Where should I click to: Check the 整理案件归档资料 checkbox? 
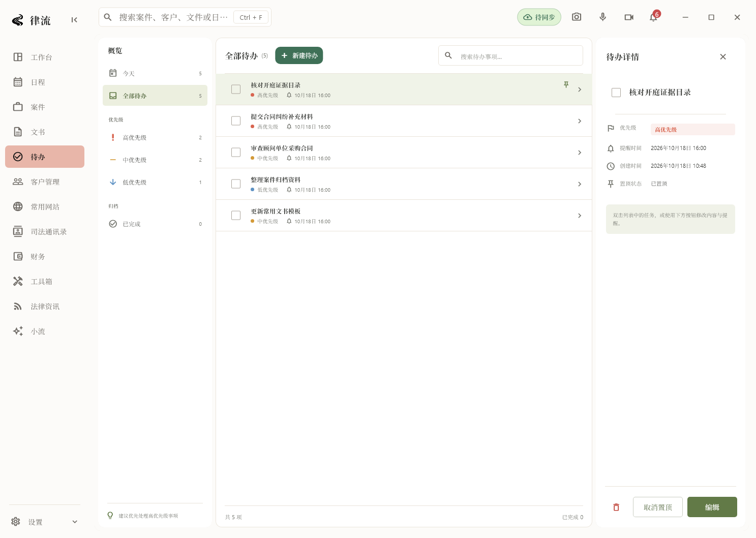click(x=236, y=184)
